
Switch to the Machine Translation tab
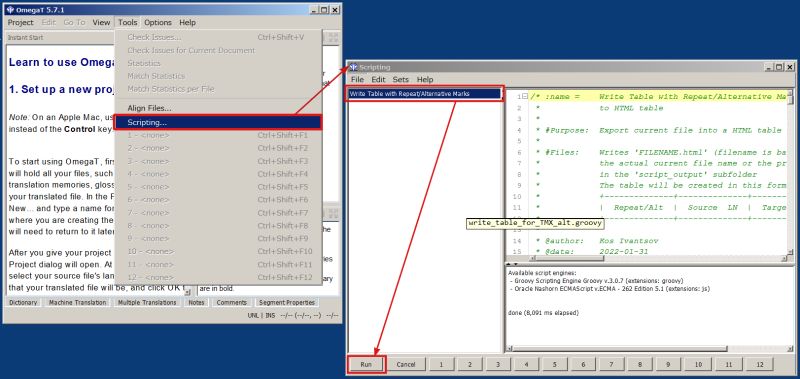[78, 302]
